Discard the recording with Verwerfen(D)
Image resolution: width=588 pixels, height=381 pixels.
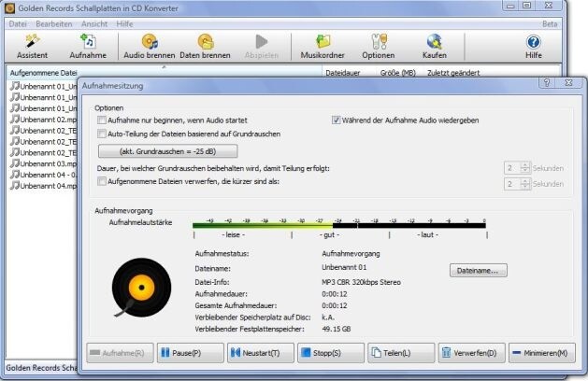(x=472, y=353)
